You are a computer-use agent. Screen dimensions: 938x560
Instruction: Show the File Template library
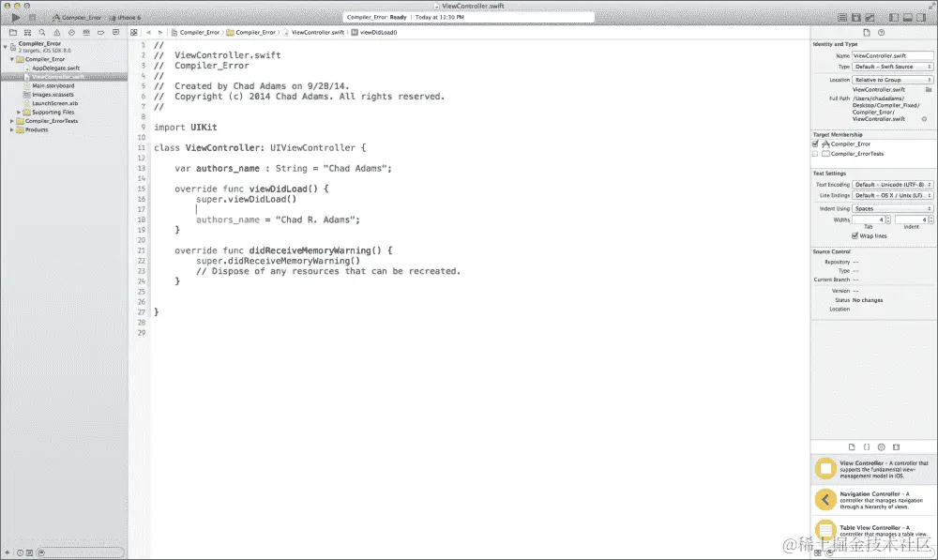(x=852, y=446)
